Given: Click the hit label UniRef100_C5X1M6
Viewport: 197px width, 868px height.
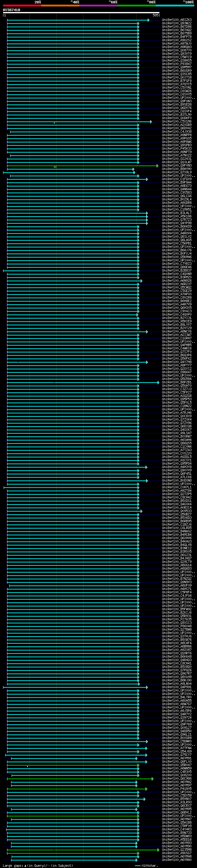Looking at the screenshot, I should (x=177, y=122).
